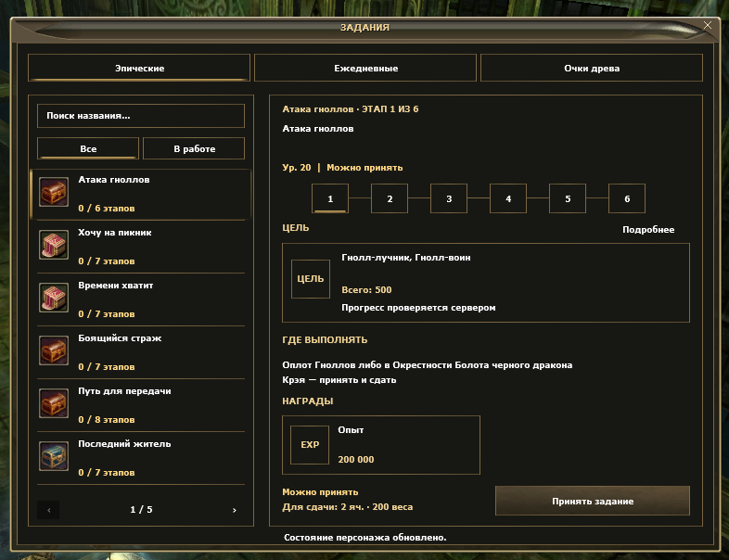Click 0 / 8 этапов progress text

coord(107,420)
